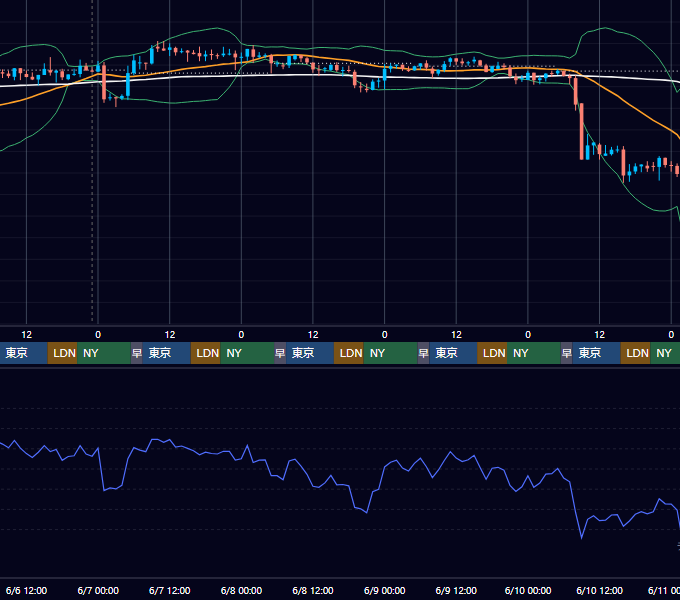Click the LDN session block on 6/7
The image size is (680, 600).
coord(206,353)
